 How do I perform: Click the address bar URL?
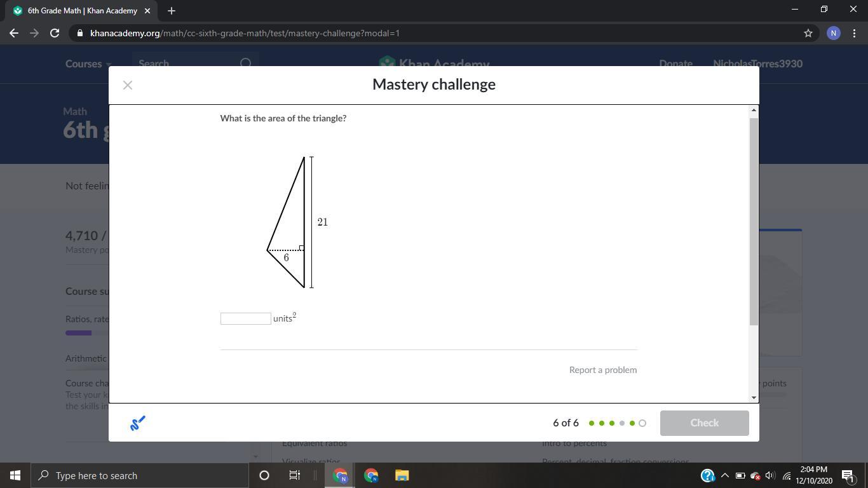[x=245, y=33]
